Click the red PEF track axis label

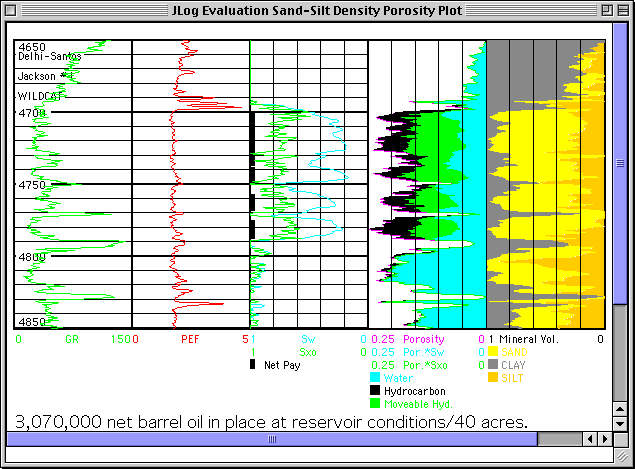[x=189, y=339]
